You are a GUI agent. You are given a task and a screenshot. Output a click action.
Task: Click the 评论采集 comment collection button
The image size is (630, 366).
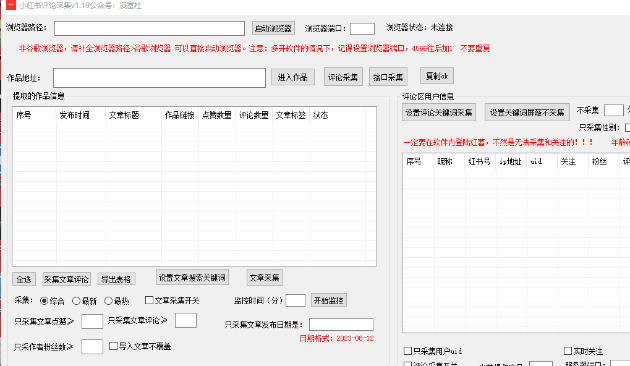tap(343, 77)
